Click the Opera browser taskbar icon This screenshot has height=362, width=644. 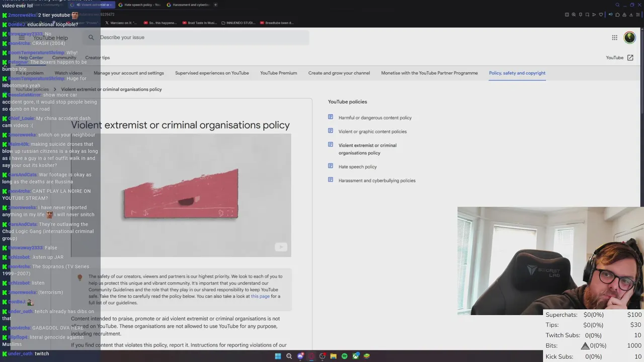click(311, 356)
